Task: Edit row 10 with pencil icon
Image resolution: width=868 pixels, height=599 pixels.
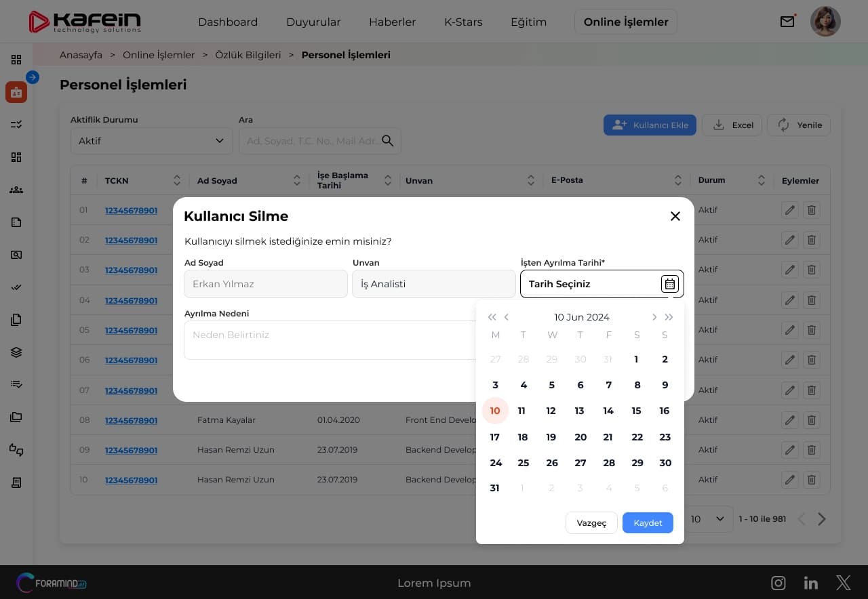Action: (x=789, y=480)
